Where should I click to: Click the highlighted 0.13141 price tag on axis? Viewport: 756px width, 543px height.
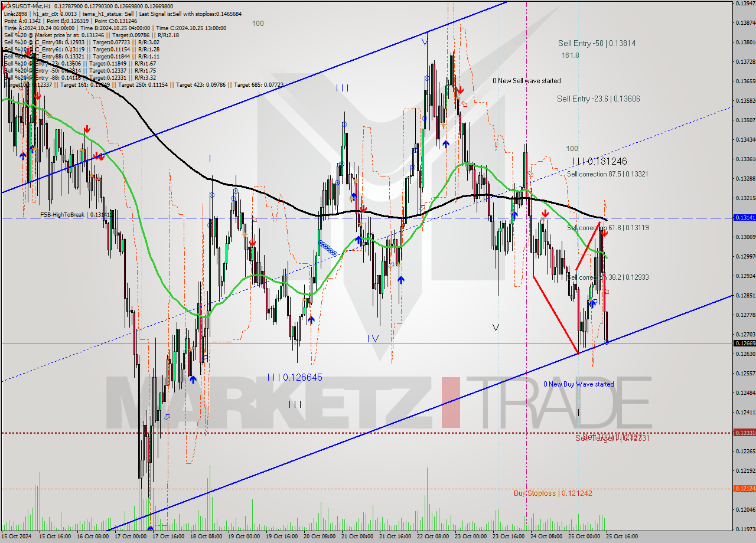tap(744, 218)
